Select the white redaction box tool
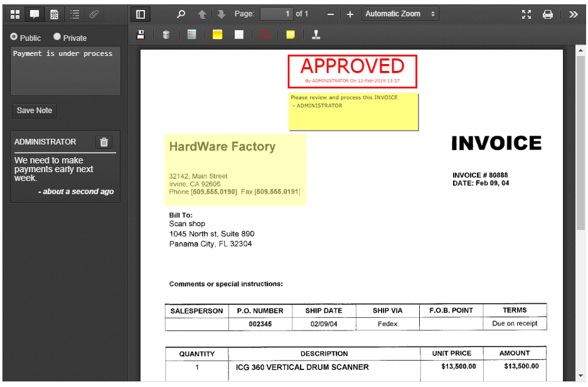Image resolution: width=588 pixels, height=387 pixels. 239,35
